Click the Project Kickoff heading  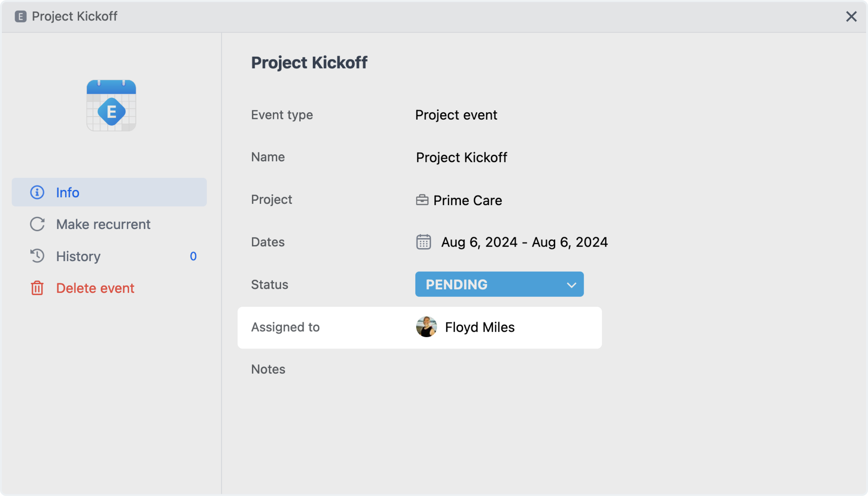point(309,63)
